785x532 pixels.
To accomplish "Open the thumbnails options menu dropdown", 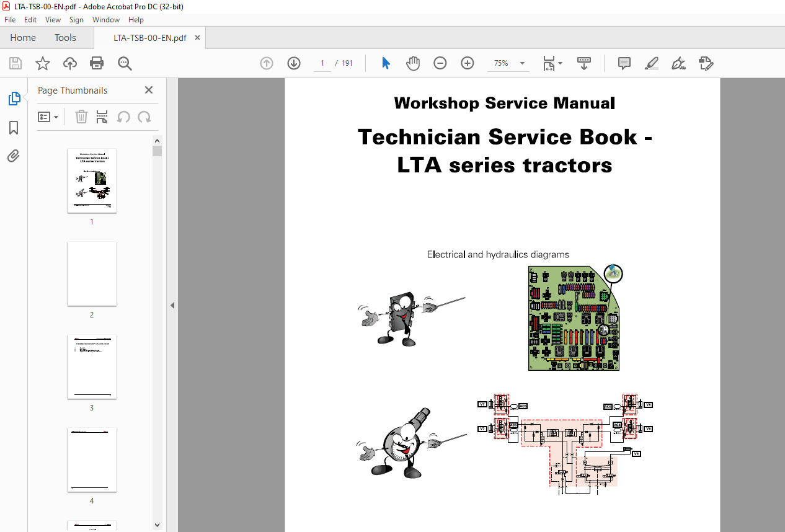I will click(x=48, y=117).
